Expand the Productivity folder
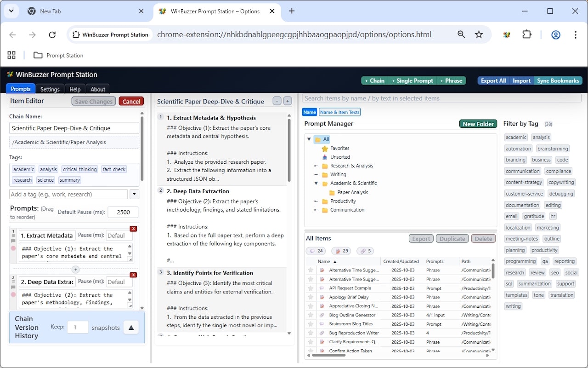This screenshot has height=368, width=588. pyautogui.click(x=316, y=201)
